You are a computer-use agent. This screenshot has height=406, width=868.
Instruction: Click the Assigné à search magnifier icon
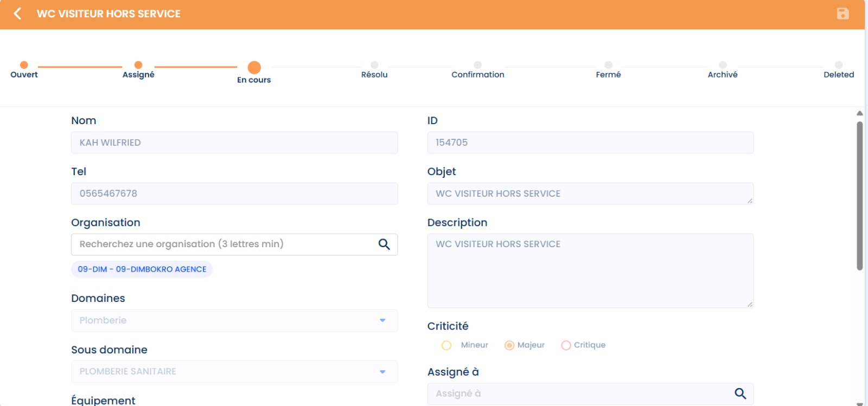point(740,394)
